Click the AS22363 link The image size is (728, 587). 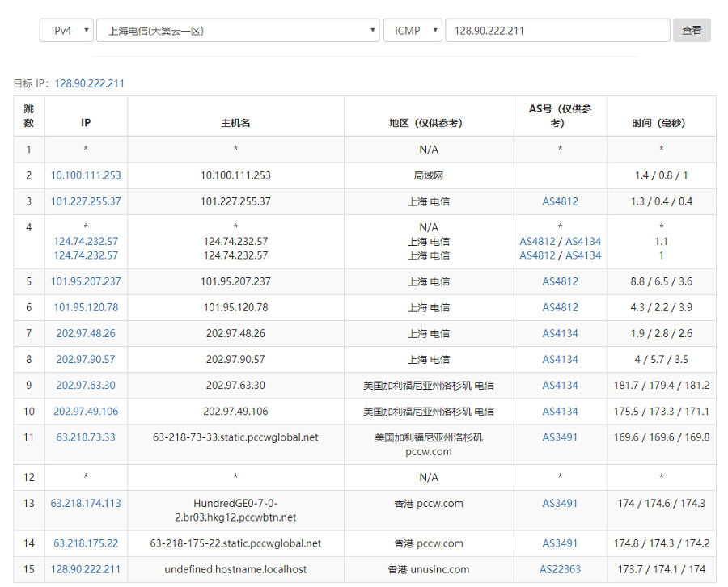[560, 569]
